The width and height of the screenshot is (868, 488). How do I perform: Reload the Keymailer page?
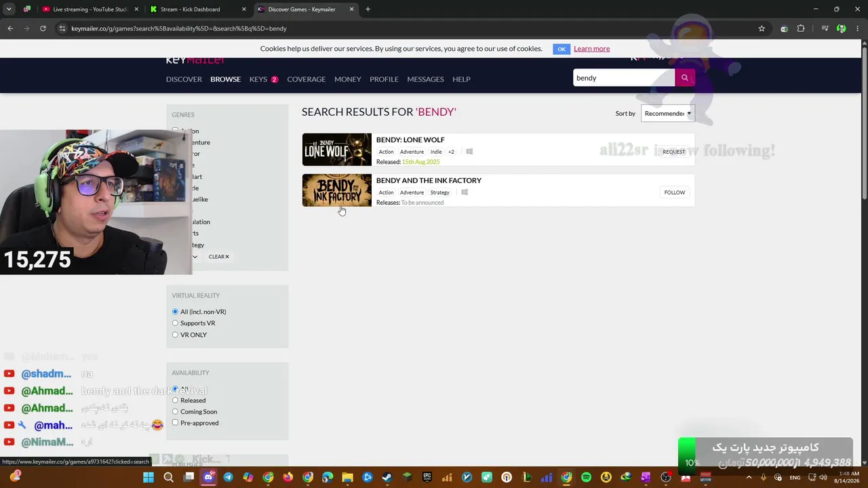tap(43, 28)
